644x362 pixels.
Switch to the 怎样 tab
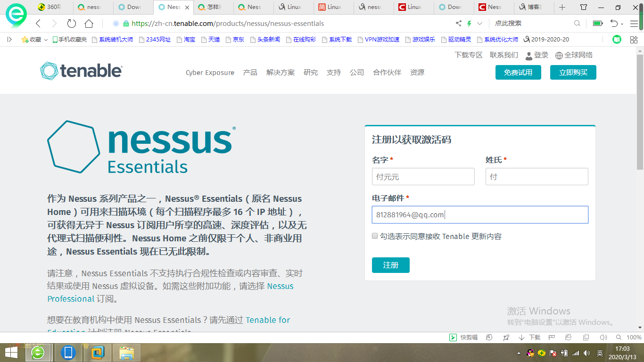pyautogui.click(x=214, y=7)
